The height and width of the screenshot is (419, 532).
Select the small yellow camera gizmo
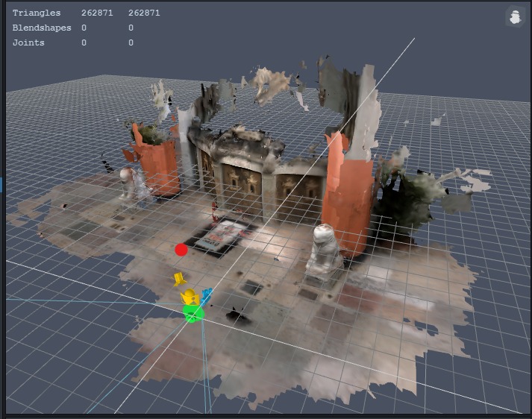coord(179,279)
